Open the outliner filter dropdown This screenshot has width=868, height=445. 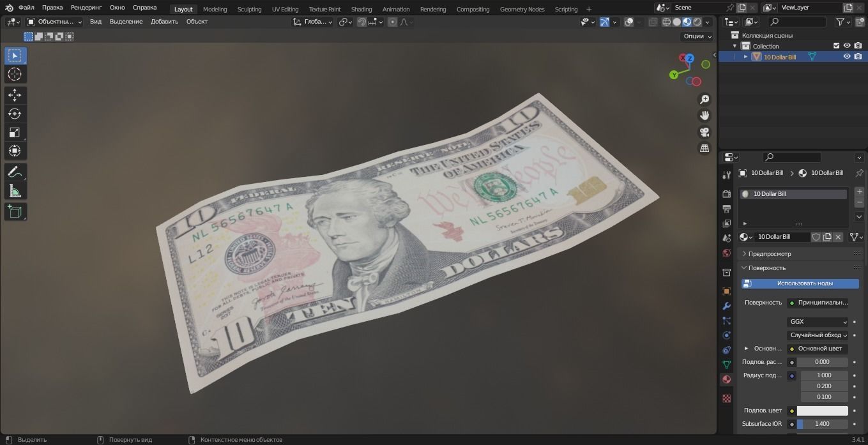tap(843, 22)
